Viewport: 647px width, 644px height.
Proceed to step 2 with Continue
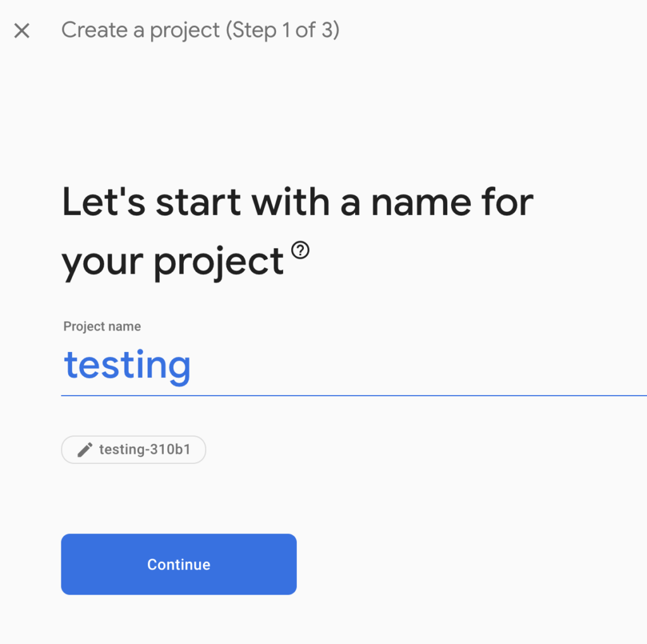pyautogui.click(x=179, y=564)
